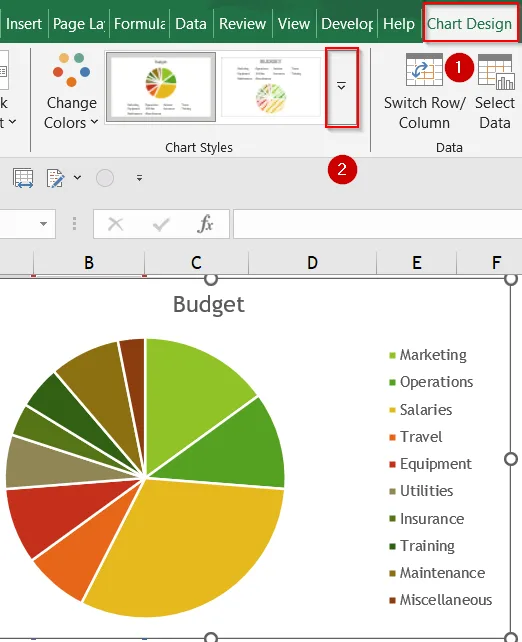
Task: Expand the Chart Styles gallery arrow
Action: (x=341, y=86)
